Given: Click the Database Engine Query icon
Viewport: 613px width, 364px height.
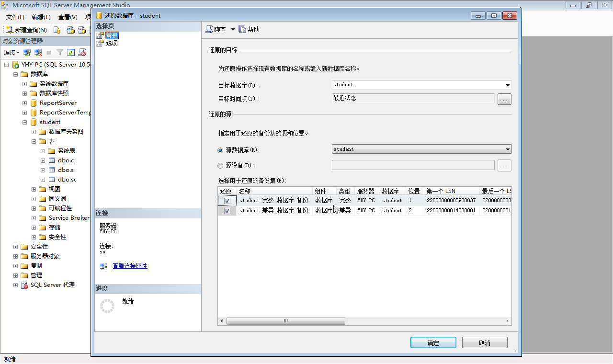Looking at the screenshot, I should [x=57, y=30].
